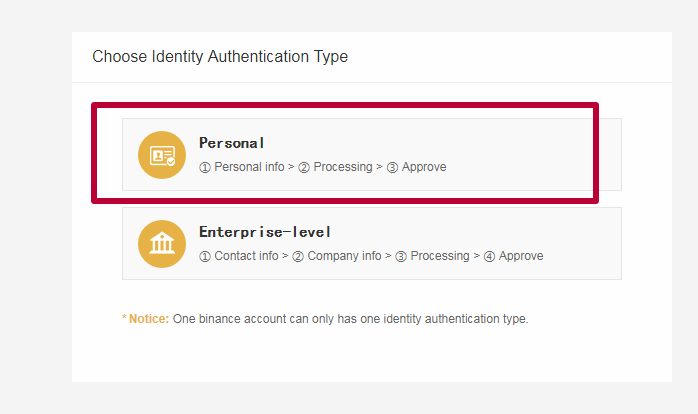Image resolution: width=698 pixels, height=414 pixels.
Task: Click the orange Notice label
Action: pos(149,319)
